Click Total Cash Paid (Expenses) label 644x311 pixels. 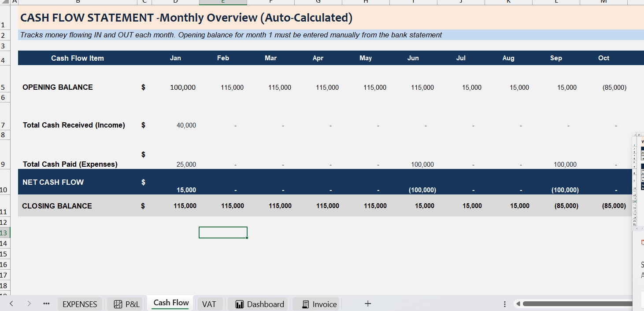pyautogui.click(x=70, y=164)
